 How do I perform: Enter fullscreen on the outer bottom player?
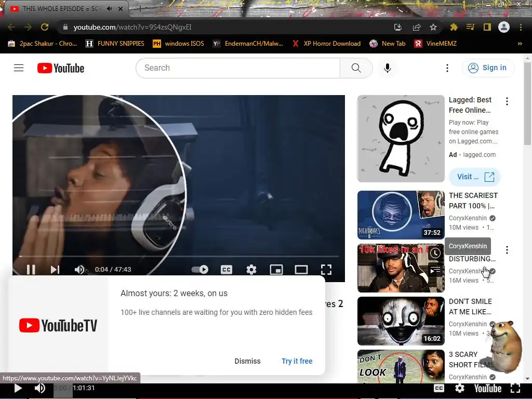coord(515,388)
